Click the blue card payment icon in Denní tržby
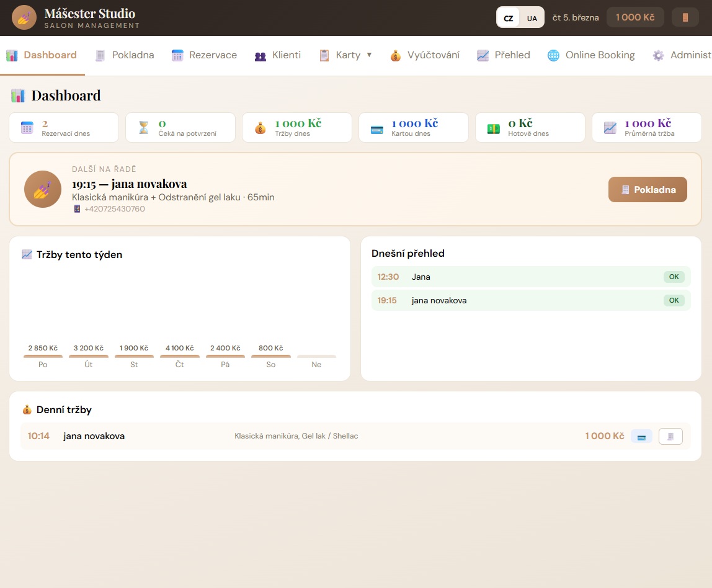 click(642, 436)
